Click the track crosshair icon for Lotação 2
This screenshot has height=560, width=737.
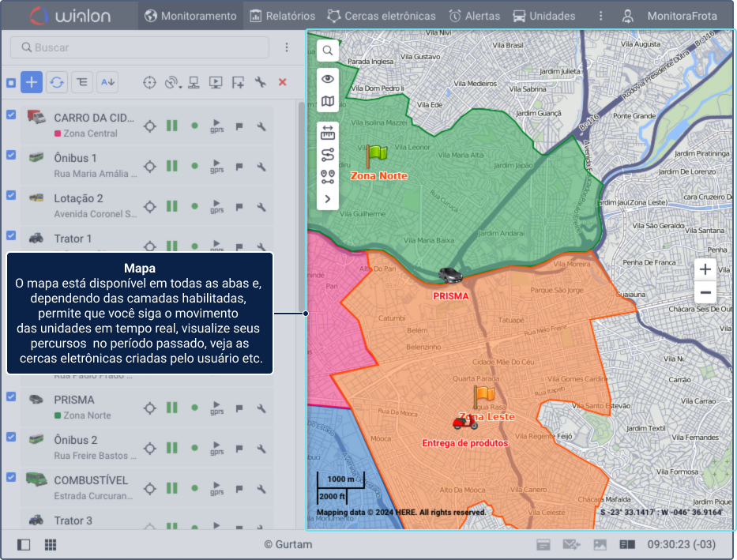150,206
